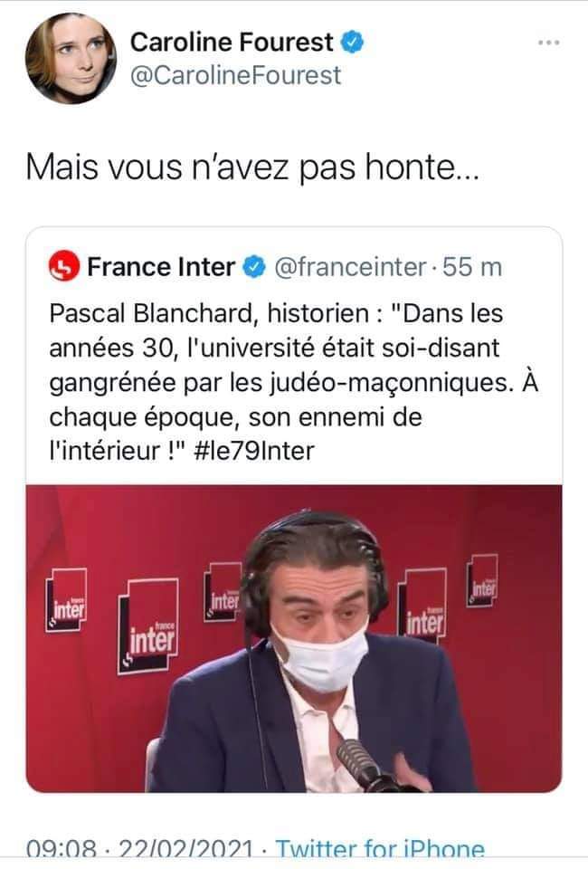Click the small France Inter logo at far right
This screenshot has height=869, width=588.
[x=481, y=581]
